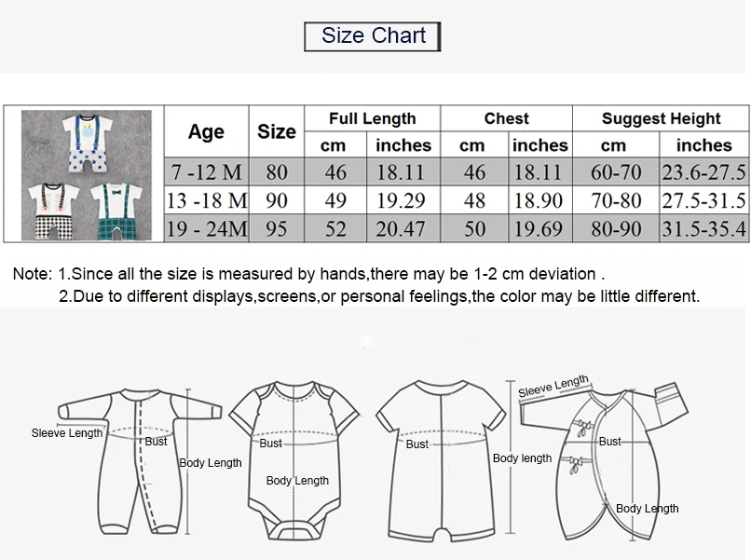751x560 pixels.
Task: Click the Chest 18.11 inches value for size 80
Action: pyautogui.click(x=540, y=171)
